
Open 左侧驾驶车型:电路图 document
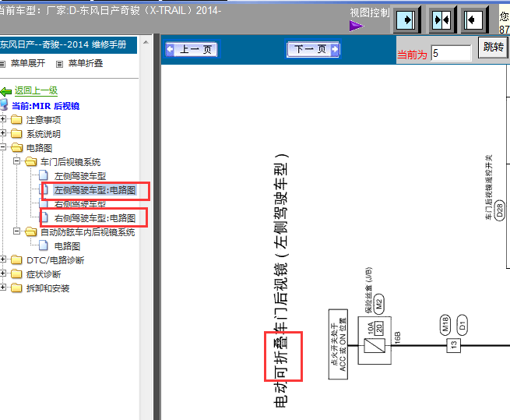coord(95,190)
